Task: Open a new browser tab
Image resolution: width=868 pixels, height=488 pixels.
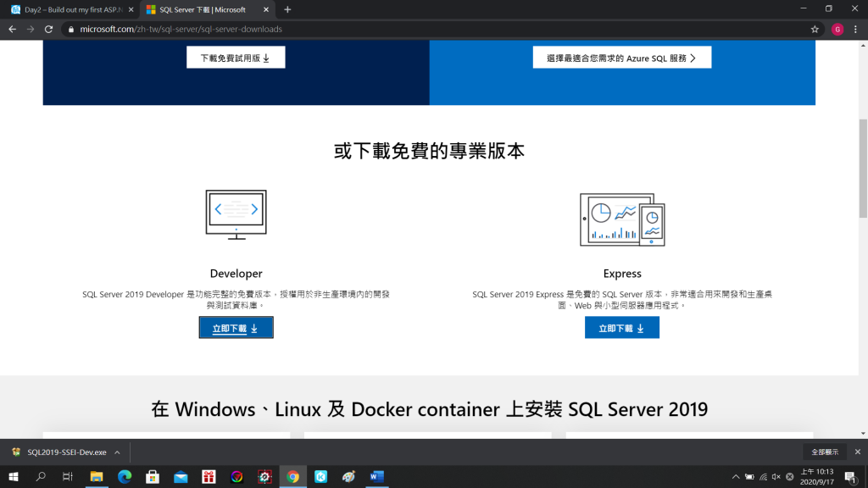Action: pos(287,9)
